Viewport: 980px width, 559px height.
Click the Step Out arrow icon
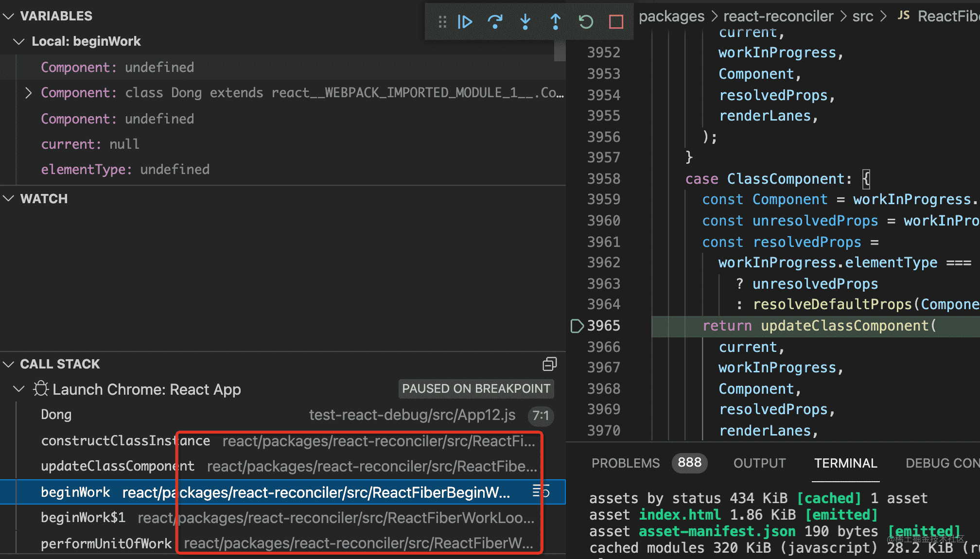tap(555, 22)
